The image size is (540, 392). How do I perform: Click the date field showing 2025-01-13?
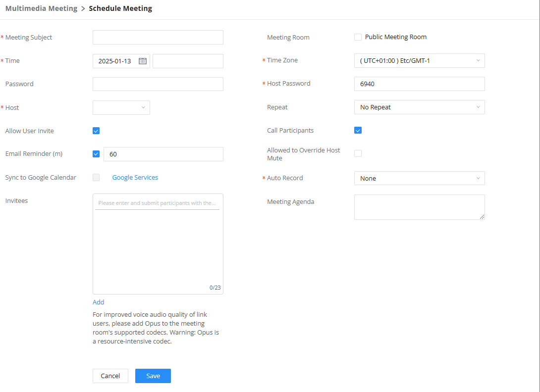tap(121, 61)
